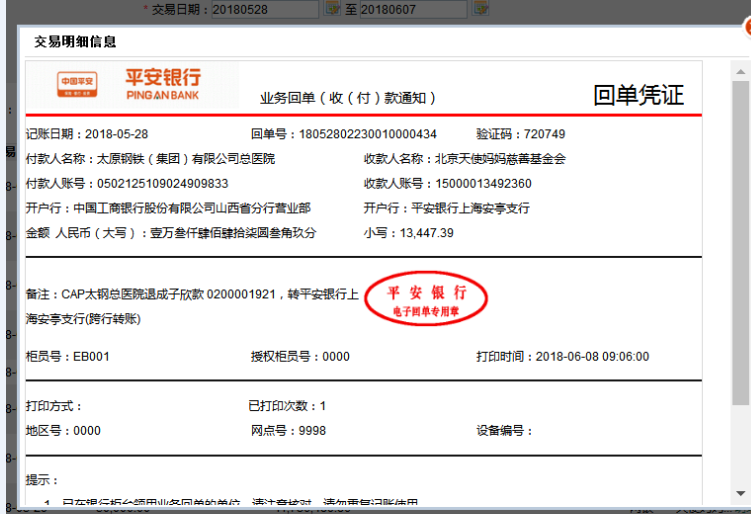The height and width of the screenshot is (514, 751).
Task: Click 授权柜员号 0000 text
Action: click(x=300, y=357)
